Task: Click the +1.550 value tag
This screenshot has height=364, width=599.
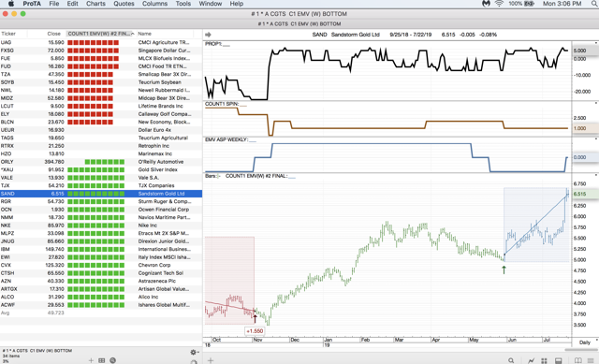Action: click(255, 331)
